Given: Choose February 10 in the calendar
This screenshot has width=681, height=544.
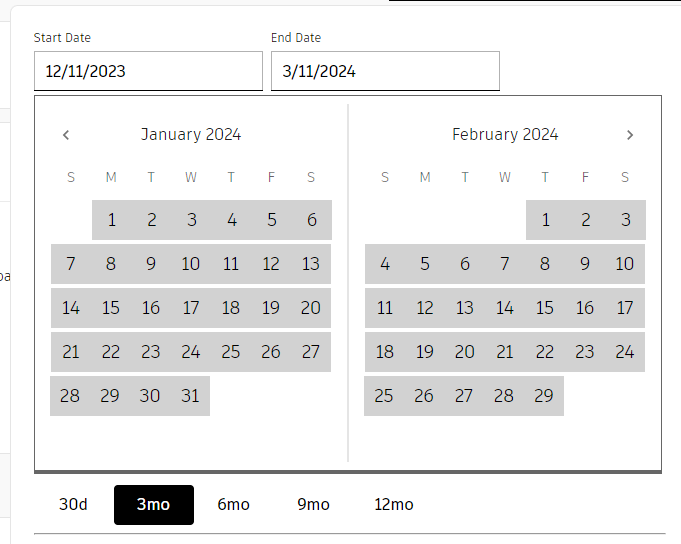Looking at the screenshot, I should (x=625, y=264).
